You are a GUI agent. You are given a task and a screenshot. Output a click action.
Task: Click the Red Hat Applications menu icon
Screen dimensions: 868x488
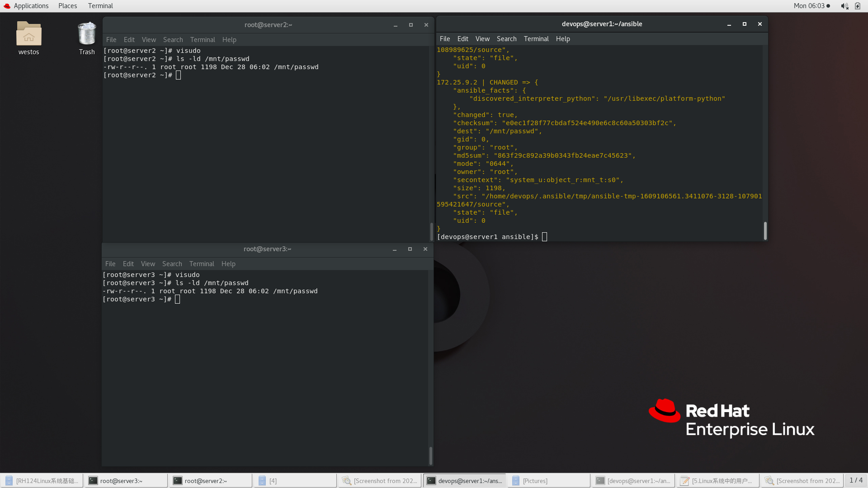coord(7,6)
